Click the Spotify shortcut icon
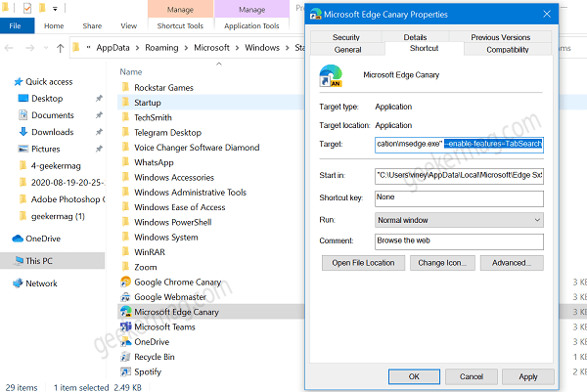Viewport: 587px width, 392px height. pyautogui.click(x=125, y=371)
